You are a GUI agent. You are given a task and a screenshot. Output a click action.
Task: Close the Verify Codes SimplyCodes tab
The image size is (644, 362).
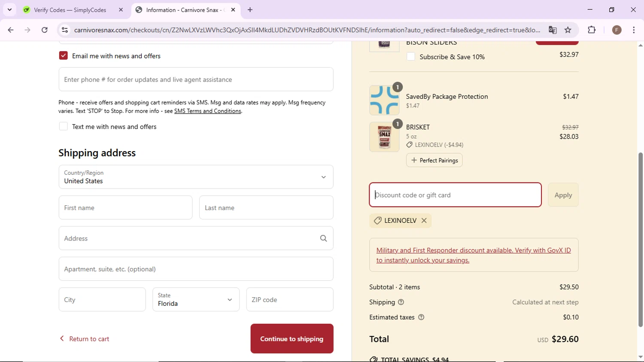121,10
